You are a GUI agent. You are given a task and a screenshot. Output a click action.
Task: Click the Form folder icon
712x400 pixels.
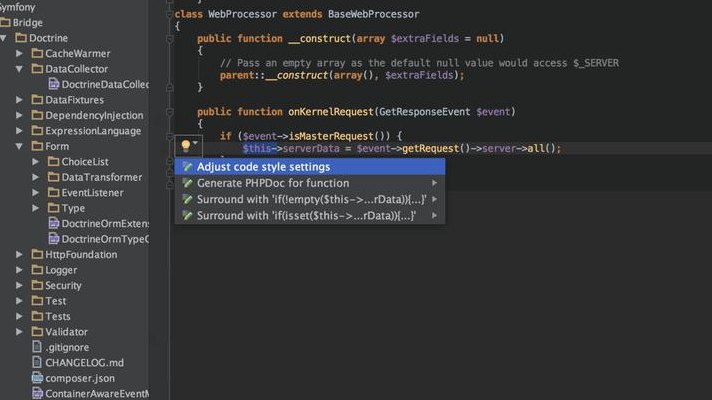click(x=37, y=146)
